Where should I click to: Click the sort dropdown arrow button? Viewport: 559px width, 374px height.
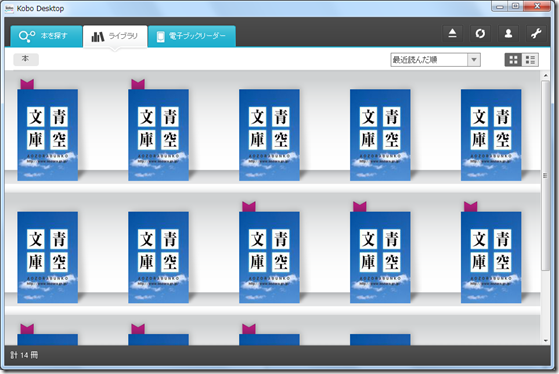pos(474,60)
